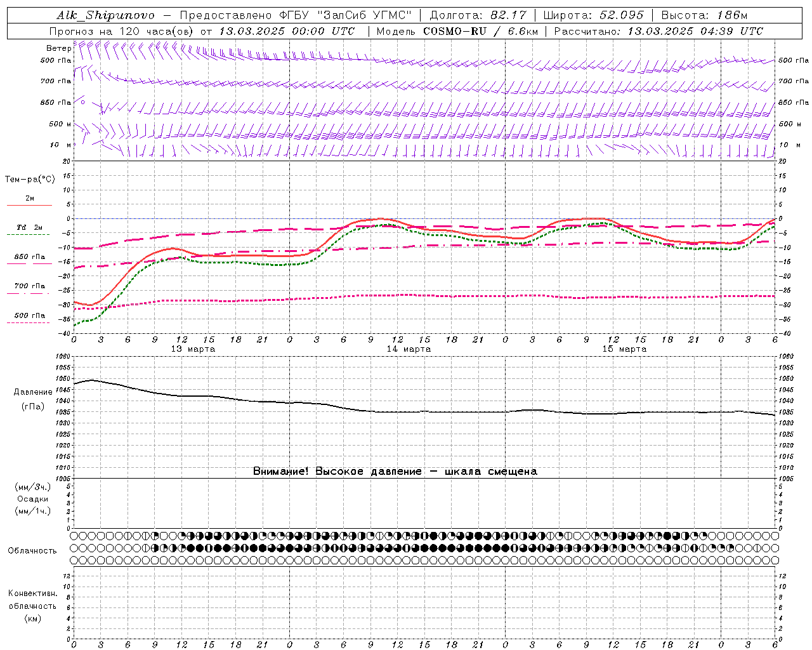Click the 13 марта date label

[193, 349]
